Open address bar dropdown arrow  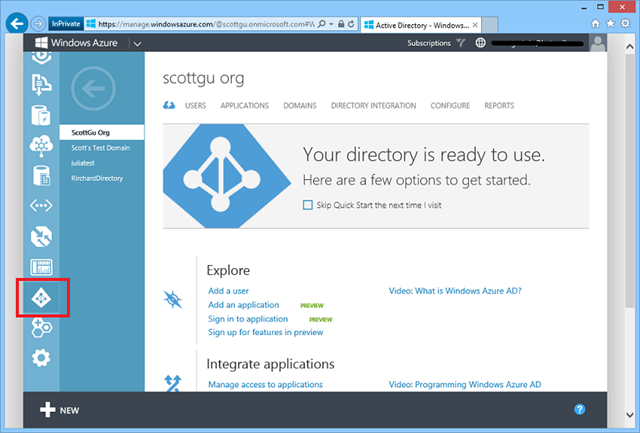331,24
